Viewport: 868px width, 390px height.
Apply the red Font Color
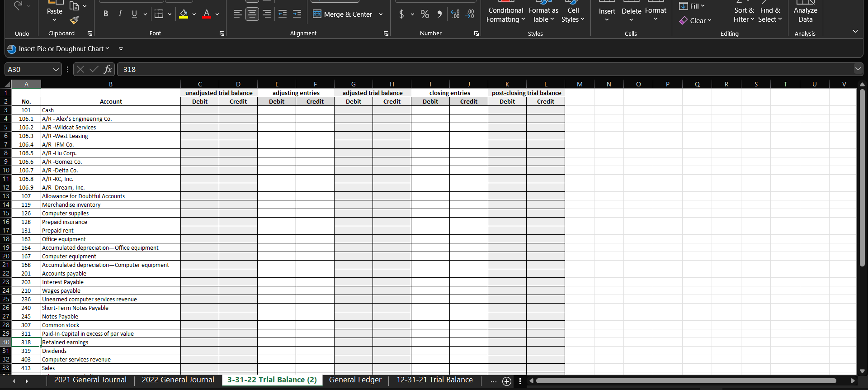click(207, 14)
